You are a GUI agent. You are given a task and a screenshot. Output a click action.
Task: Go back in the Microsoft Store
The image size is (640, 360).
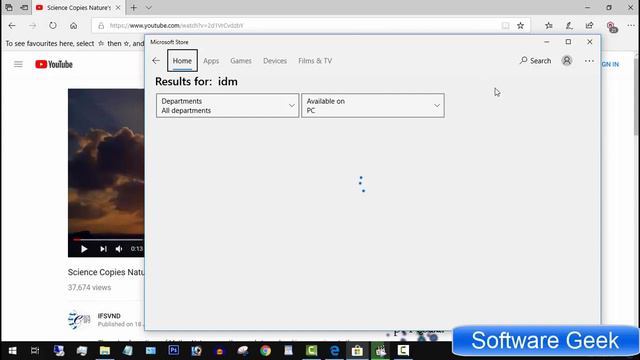156,61
